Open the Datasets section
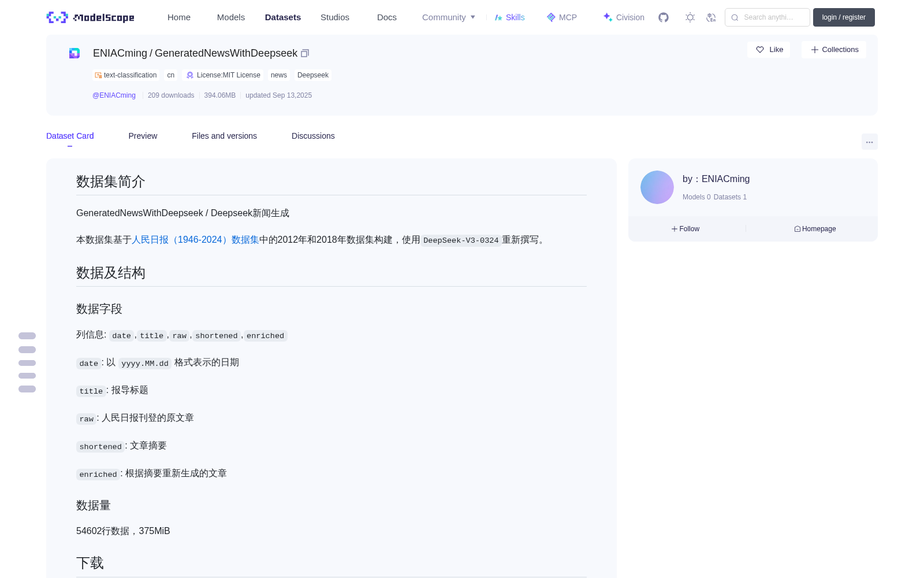924x578 pixels. [x=283, y=17]
